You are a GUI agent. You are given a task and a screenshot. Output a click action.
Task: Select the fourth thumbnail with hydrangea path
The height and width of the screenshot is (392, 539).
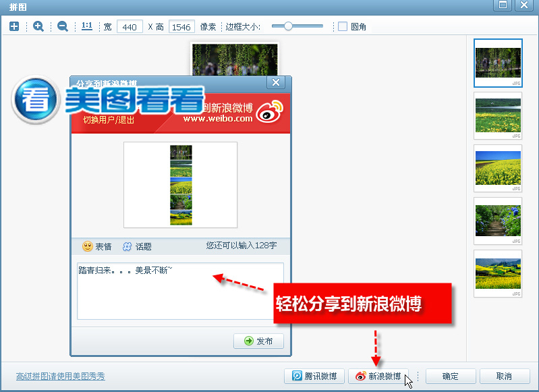point(498,221)
